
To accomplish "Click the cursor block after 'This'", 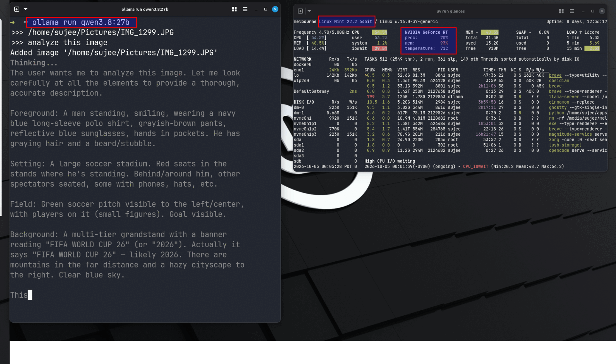I will [30, 295].
